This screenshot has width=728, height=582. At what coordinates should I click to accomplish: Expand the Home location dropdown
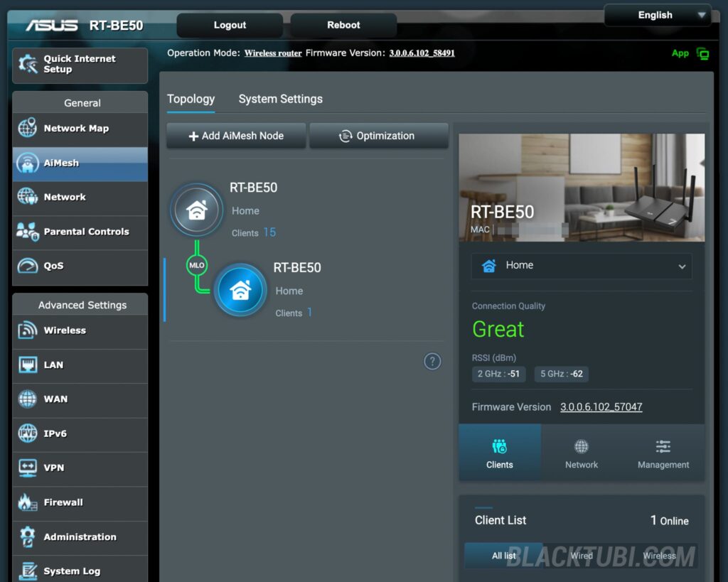click(x=581, y=266)
